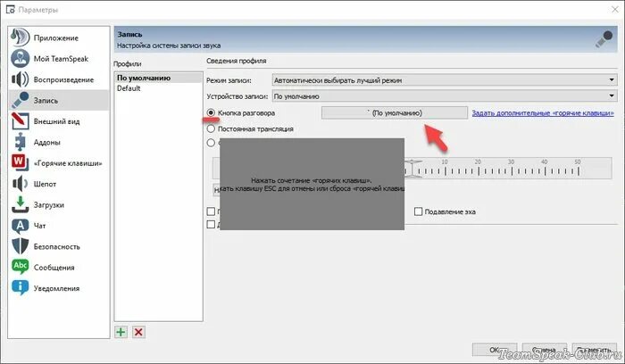Go to Аддоны section label
625x364 pixels.
coord(47,142)
